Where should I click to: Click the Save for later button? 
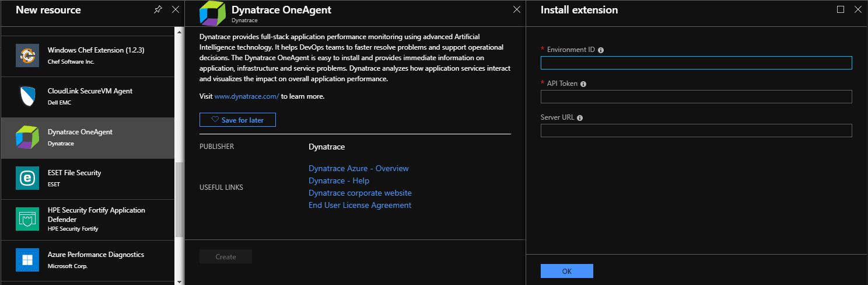click(237, 120)
